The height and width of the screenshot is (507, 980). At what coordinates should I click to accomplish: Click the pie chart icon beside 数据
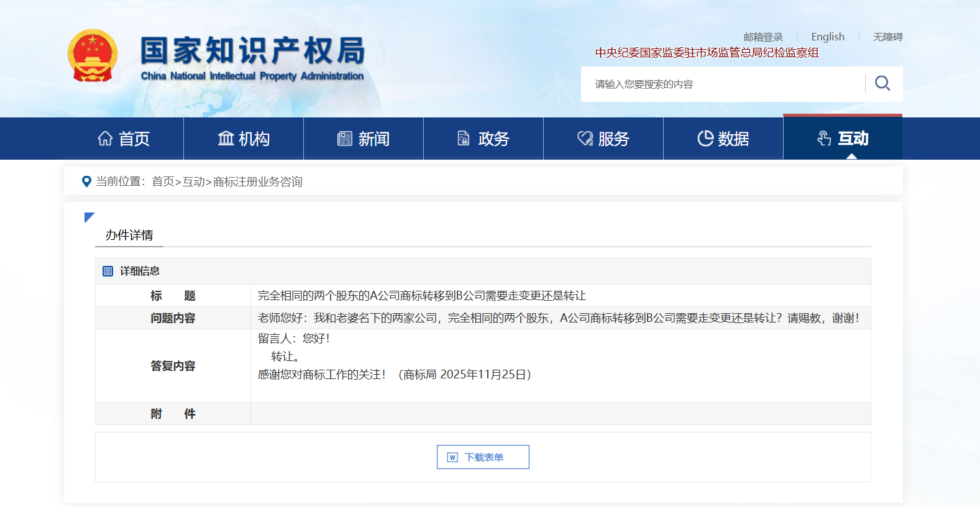[x=705, y=139]
